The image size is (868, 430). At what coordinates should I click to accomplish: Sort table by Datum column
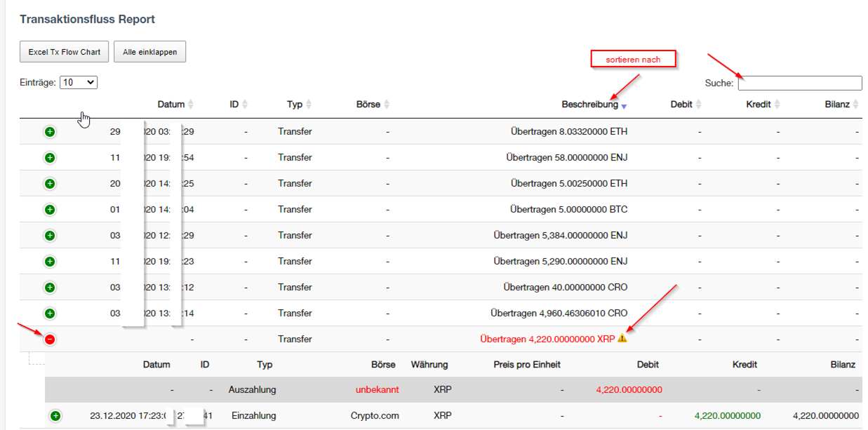tap(175, 105)
